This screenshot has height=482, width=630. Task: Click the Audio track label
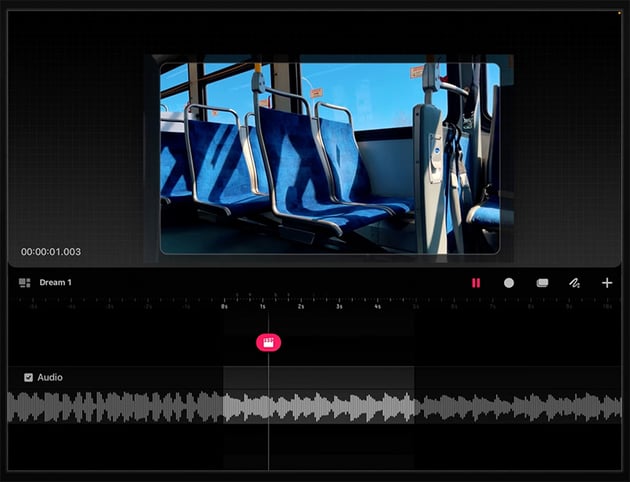click(x=50, y=377)
